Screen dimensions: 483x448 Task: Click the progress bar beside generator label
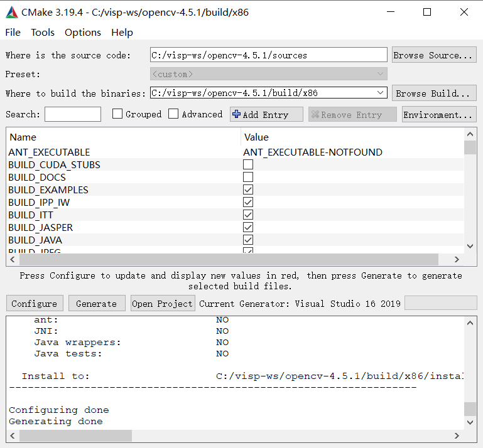pyautogui.click(x=440, y=303)
